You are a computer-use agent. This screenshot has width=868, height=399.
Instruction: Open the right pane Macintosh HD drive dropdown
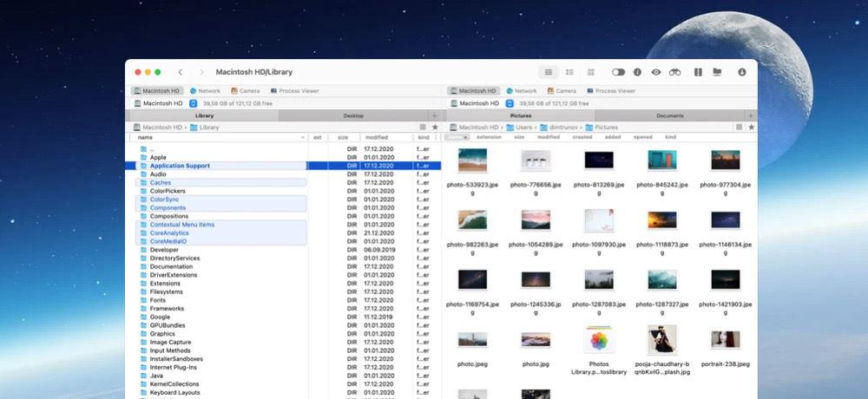coord(509,103)
